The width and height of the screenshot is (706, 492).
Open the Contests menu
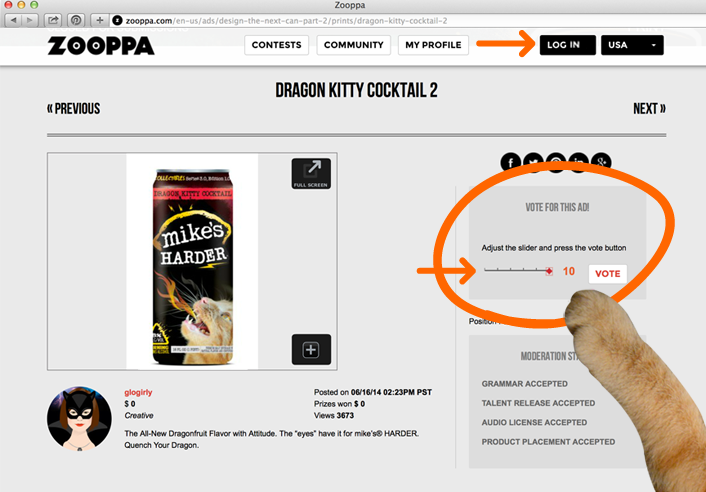pos(276,45)
